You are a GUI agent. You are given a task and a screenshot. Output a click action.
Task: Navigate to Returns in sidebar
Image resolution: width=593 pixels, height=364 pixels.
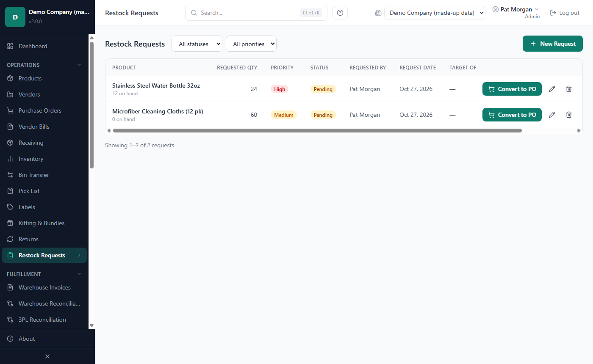[44, 239]
